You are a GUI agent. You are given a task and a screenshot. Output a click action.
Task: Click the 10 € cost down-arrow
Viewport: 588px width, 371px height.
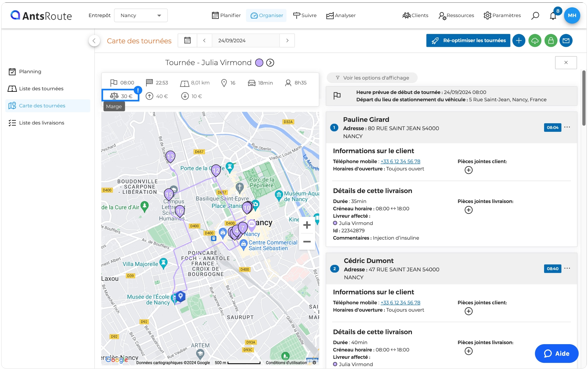[185, 96]
